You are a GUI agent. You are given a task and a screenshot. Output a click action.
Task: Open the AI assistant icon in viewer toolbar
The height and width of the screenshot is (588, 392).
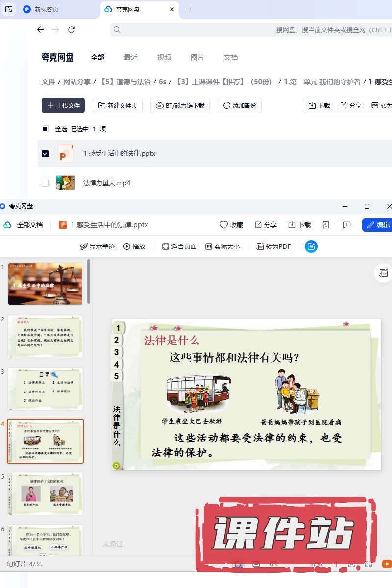311,246
